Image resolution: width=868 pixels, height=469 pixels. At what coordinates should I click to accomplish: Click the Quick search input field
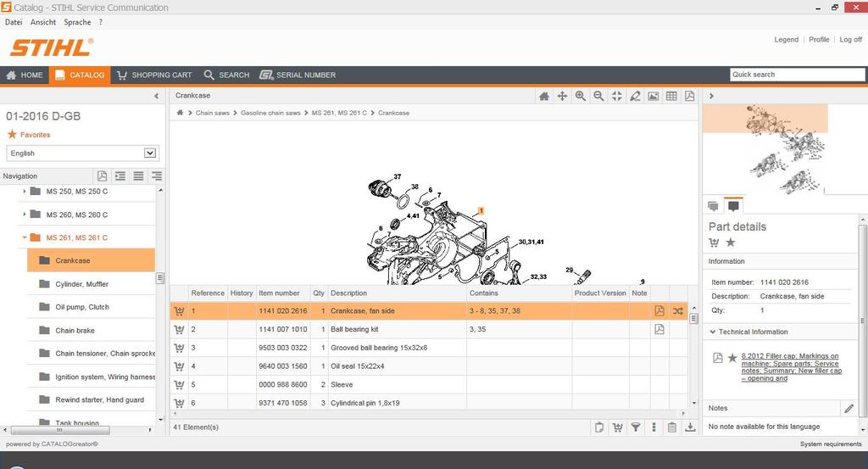(x=797, y=74)
